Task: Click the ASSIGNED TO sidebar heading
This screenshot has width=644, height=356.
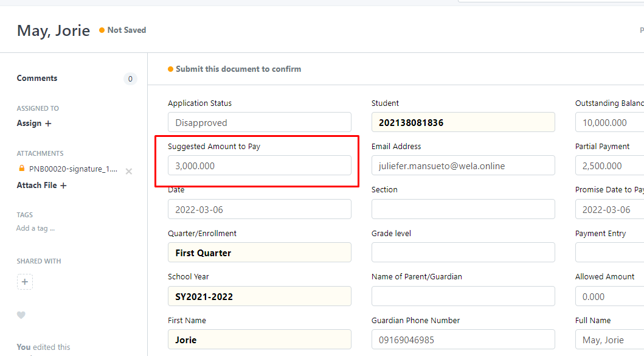Action: [x=38, y=108]
